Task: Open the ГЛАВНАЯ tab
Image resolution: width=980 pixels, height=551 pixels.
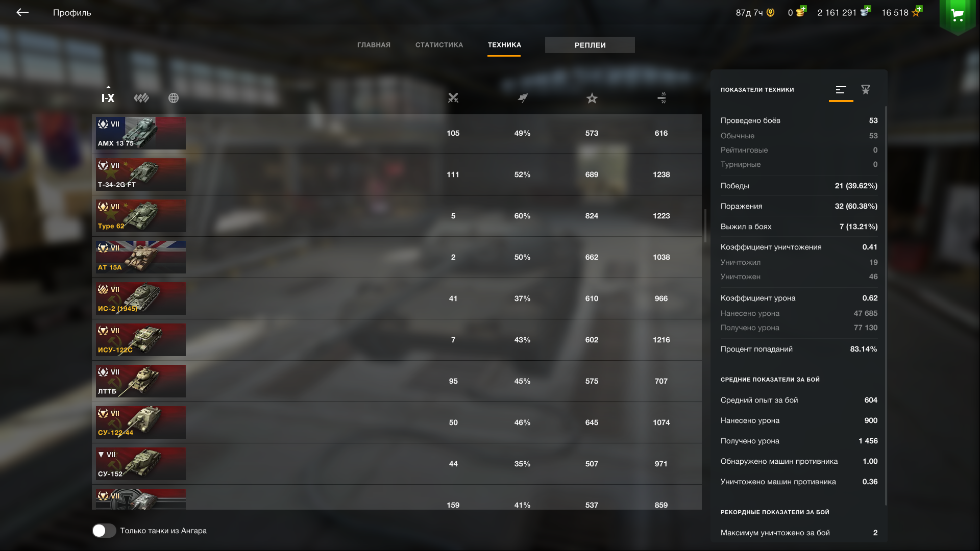Action: click(374, 45)
